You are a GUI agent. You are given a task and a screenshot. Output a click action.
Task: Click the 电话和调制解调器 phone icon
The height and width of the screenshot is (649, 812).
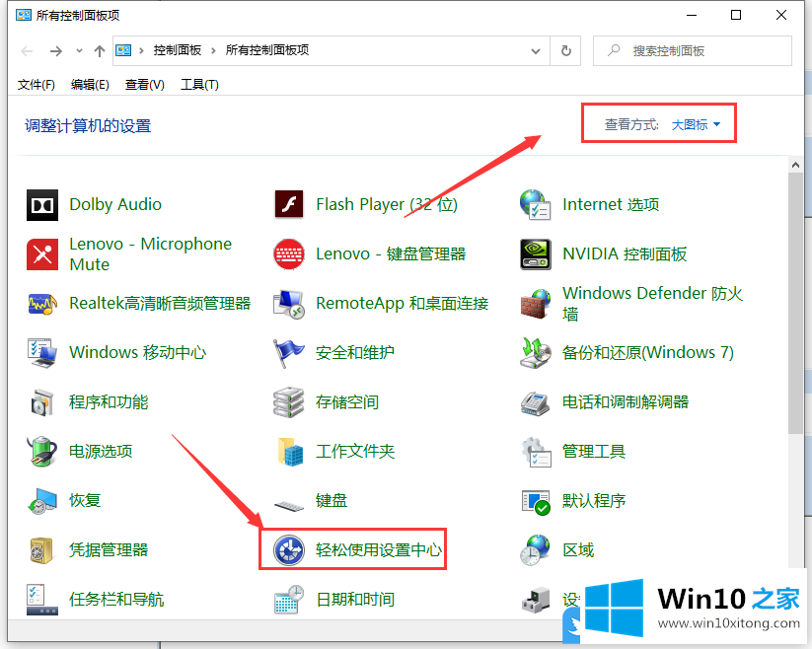[x=535, y=402]
